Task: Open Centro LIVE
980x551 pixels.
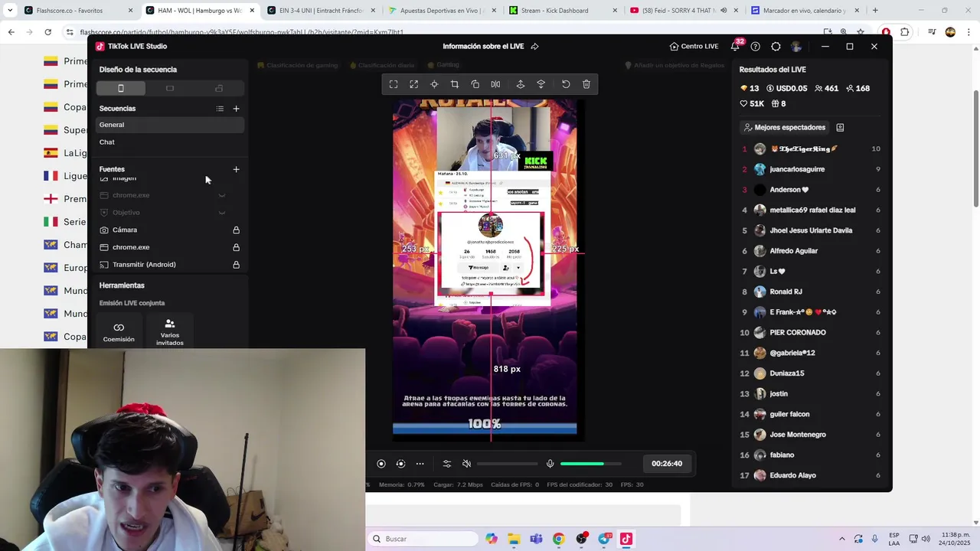Action: 694,47
